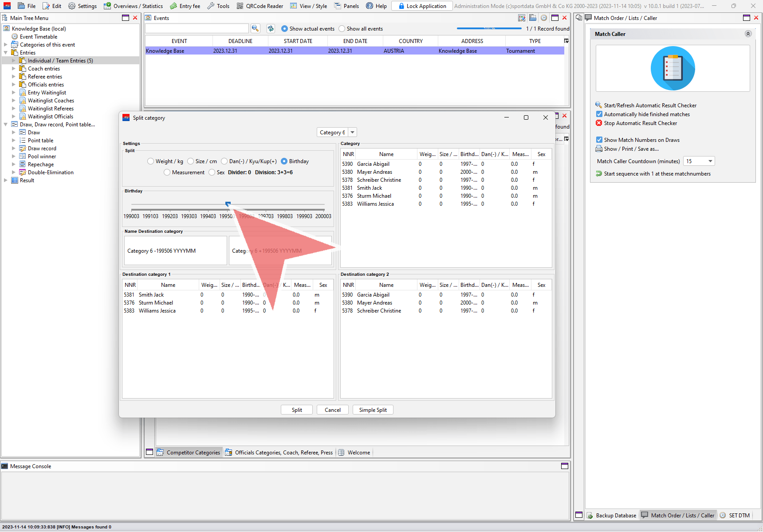This screenshot has height=532, width=763.
Task: Click the Simple Split button
Action: tap(373, 410)
